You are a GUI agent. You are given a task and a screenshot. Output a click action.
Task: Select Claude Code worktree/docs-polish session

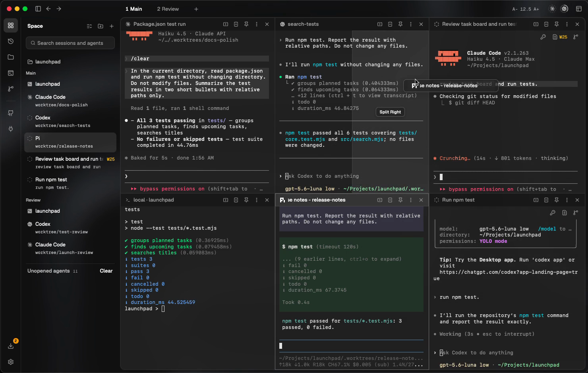(70, 101)
